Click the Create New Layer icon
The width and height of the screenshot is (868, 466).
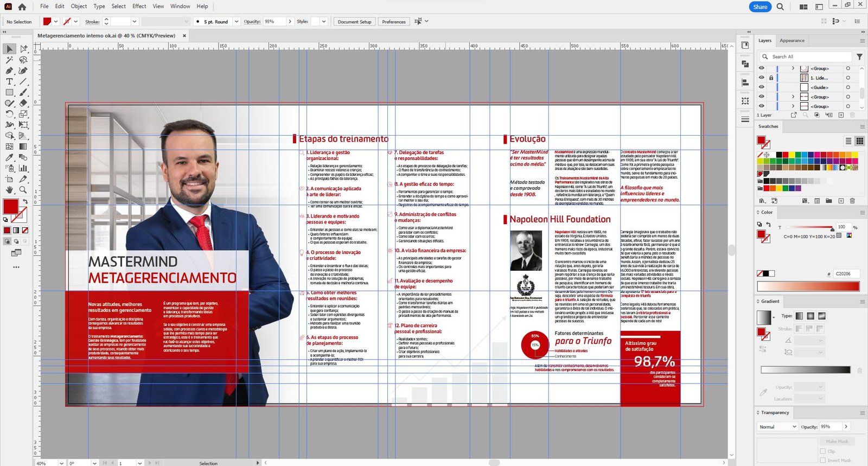tap(841, 115)
